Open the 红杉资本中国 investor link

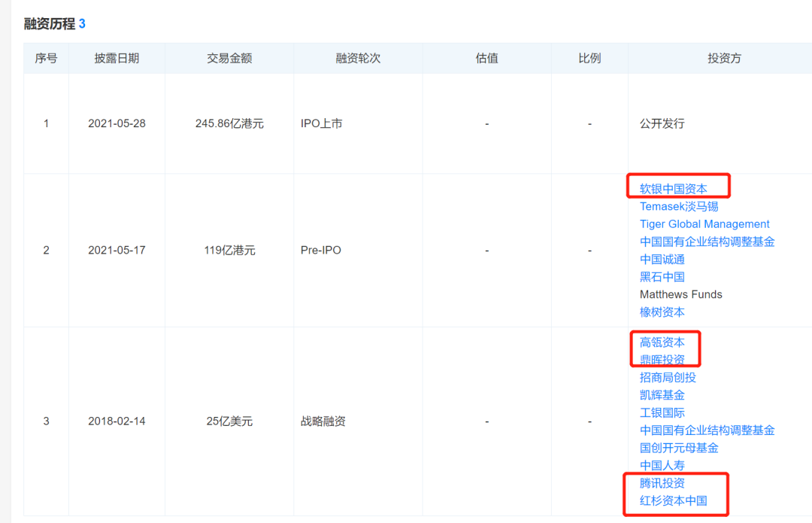(x=673, y=500)
